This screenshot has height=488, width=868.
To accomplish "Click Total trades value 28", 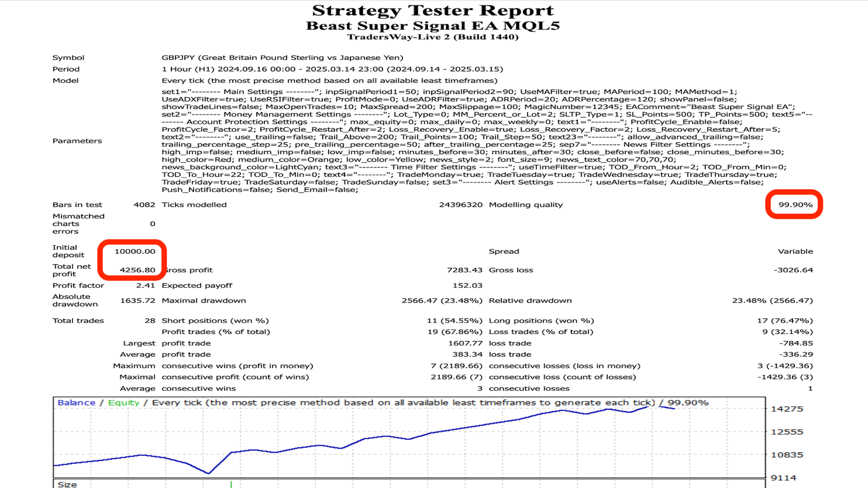I will click(150, 320).
